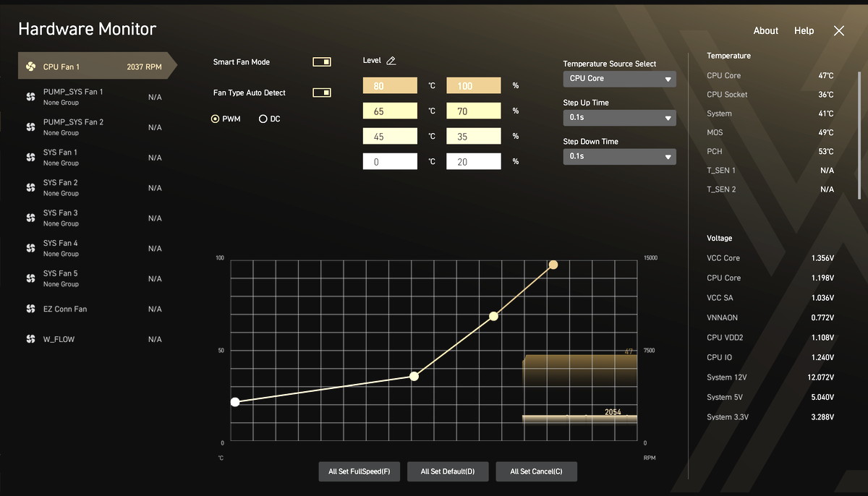The width and height of the screenshot is (868, 496).
Task: Select the SYS Fan 3 label
Action: tap(60, 213)
